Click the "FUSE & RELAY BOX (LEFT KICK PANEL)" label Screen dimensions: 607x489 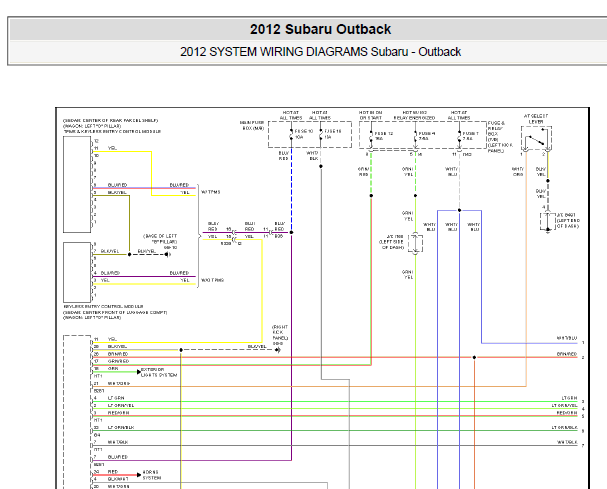tap(500, 137)
